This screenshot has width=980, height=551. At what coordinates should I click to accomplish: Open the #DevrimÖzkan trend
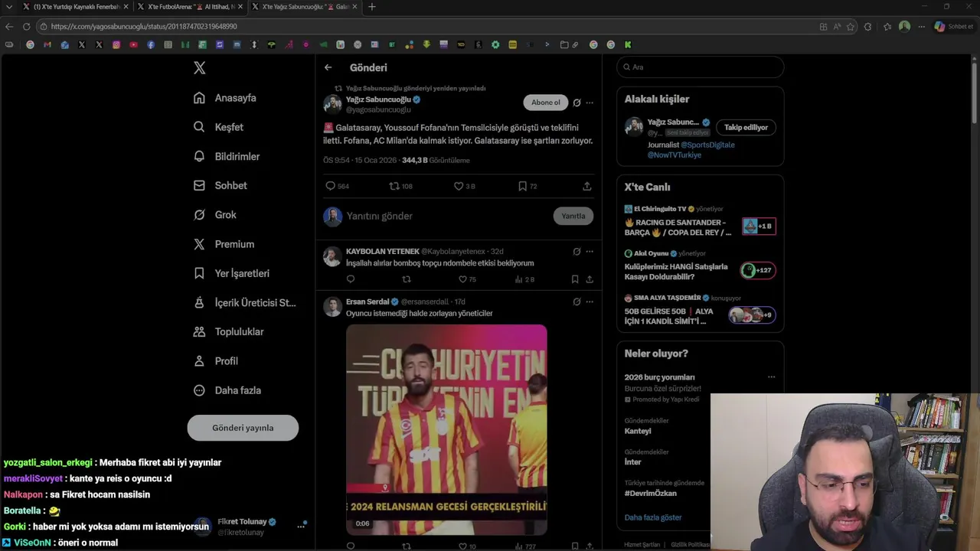651,493
